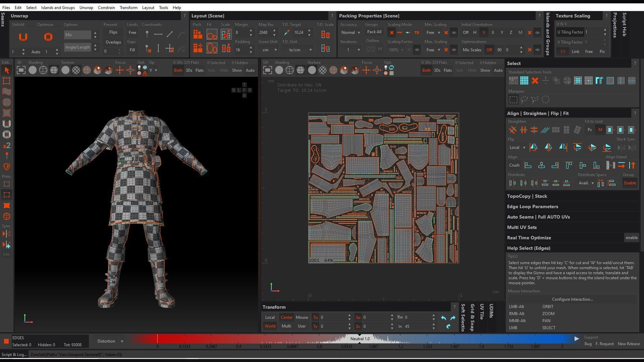Screen dimensions: 644x362
Task: Enable Real Time Optimize
Action: click(x=631, y=238)
